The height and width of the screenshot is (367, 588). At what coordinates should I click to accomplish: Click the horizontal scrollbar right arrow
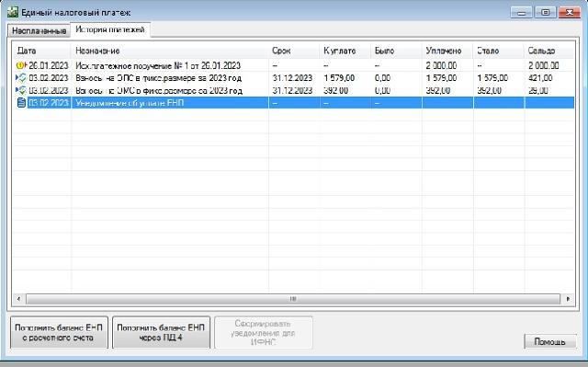[568, 299]
